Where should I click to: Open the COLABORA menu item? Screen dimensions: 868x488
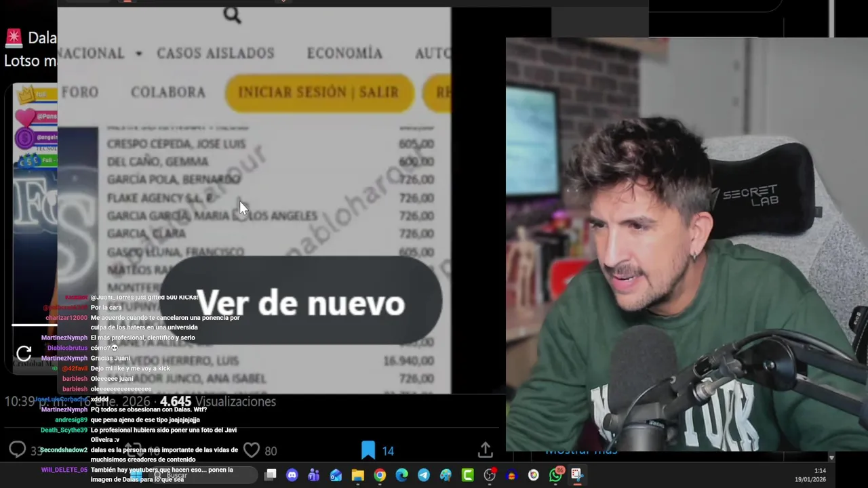(x=167, y=92)
